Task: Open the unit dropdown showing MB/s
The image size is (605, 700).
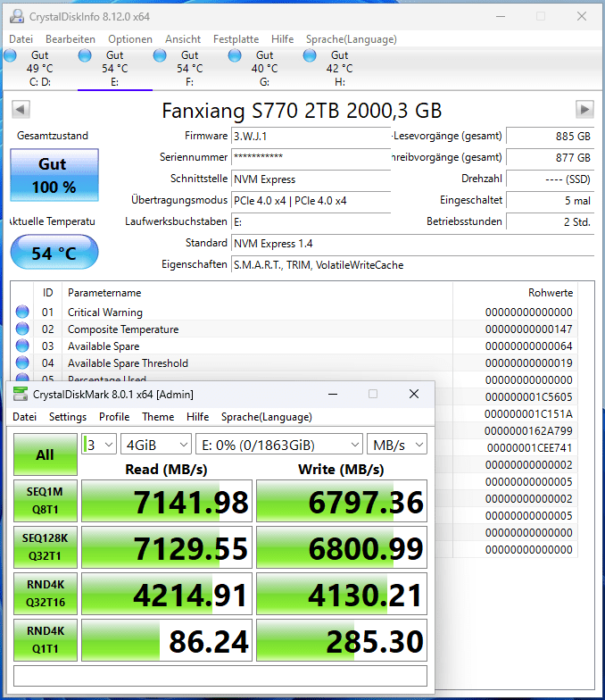Action: (x=397, y=445)
